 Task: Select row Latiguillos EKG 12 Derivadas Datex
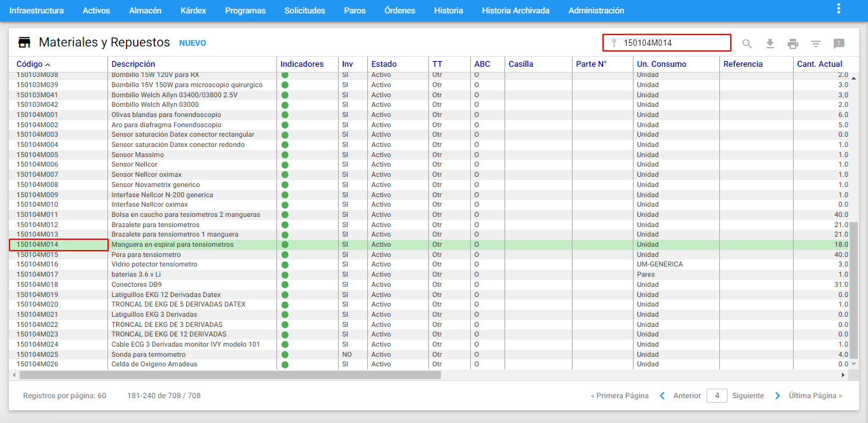430,295
